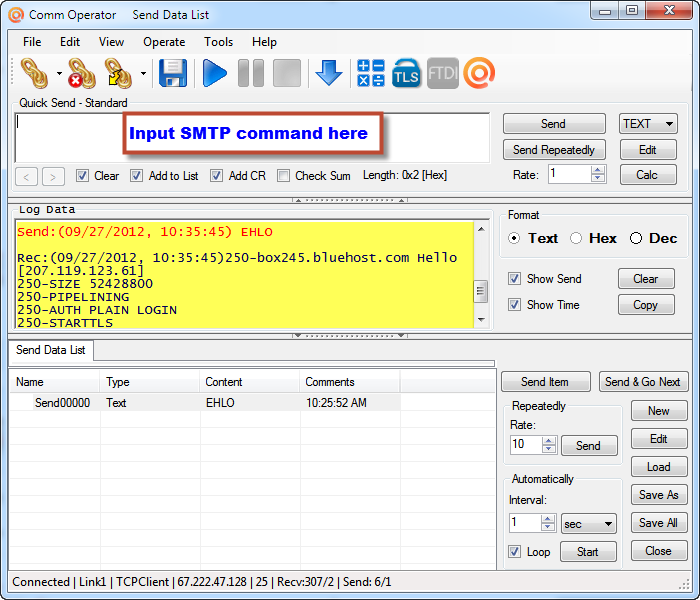This screenshot has height=600, width=700.
Task: Click Send & Go Next button
Action: pyautogui.click(x=643, y=382)
